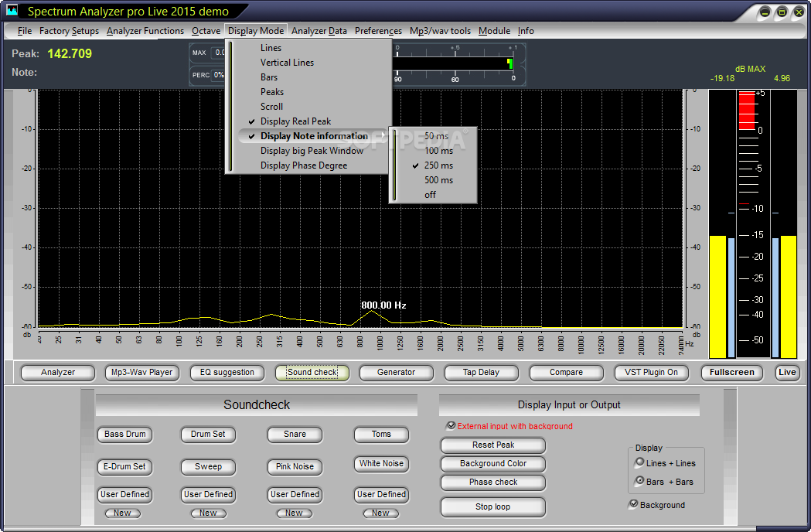Open the Analyzer Functions menu

click(x=145, y=30)
